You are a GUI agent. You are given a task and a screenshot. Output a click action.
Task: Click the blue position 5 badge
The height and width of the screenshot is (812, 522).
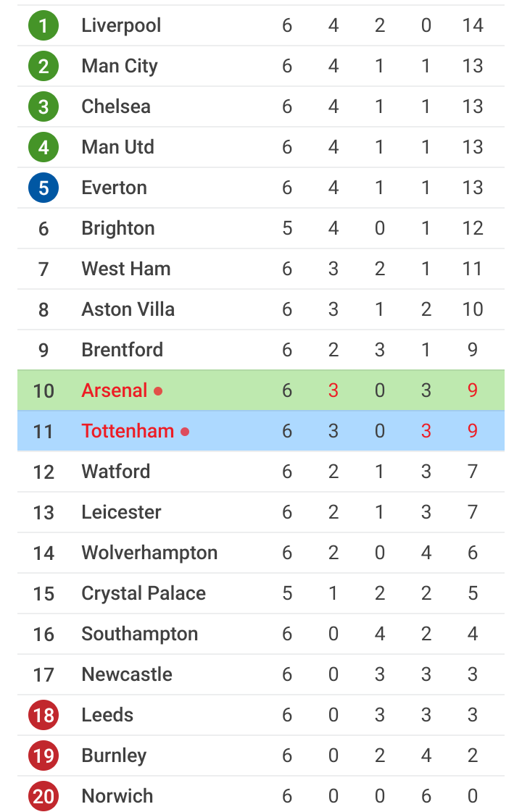coord(43,188)
